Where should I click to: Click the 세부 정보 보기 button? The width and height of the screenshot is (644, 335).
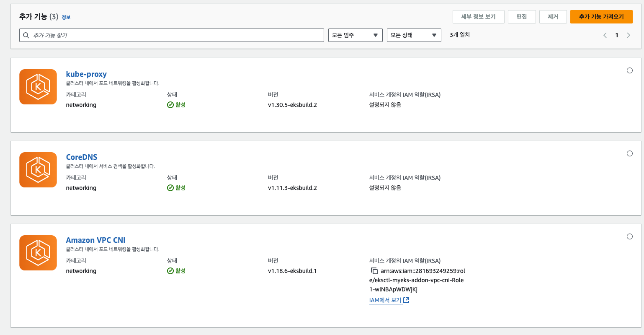pos(479,17)
